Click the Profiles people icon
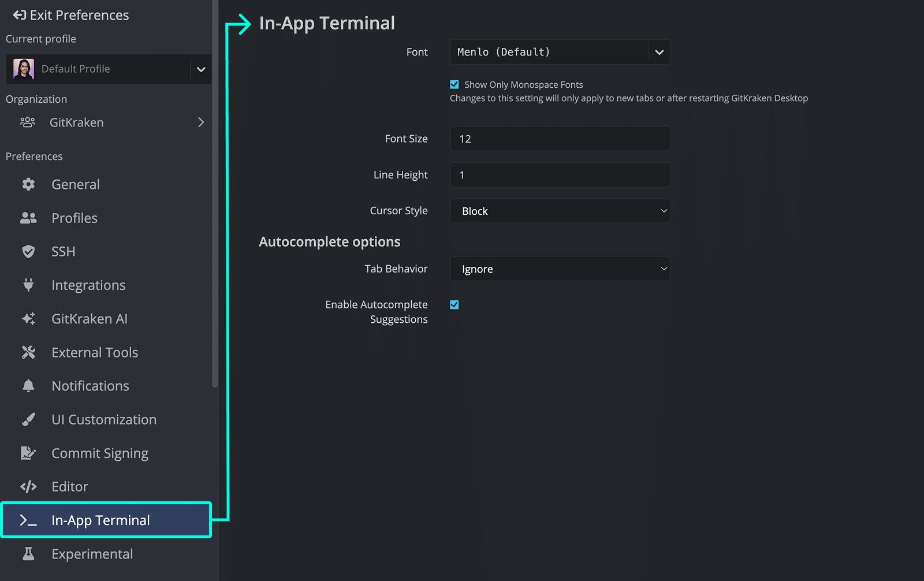The width and height of the screenshot is (924, 581). point(28,218)
